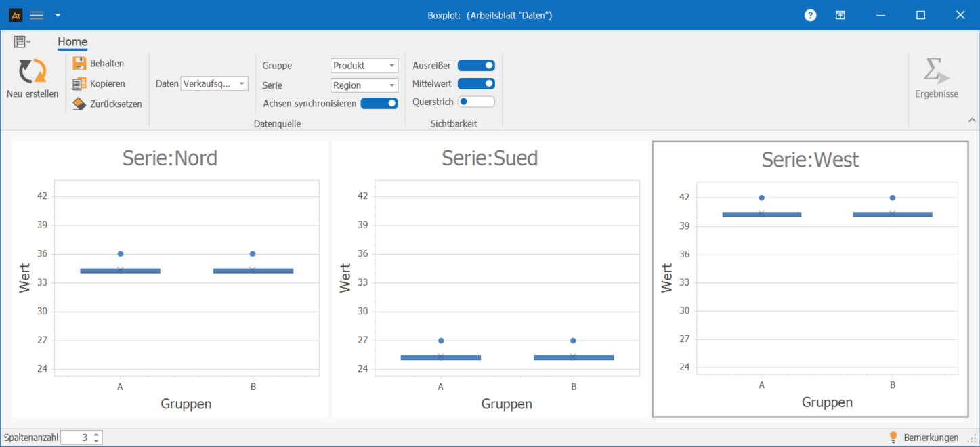Open the Ergebnisse sigma icon

pos(936,71)
